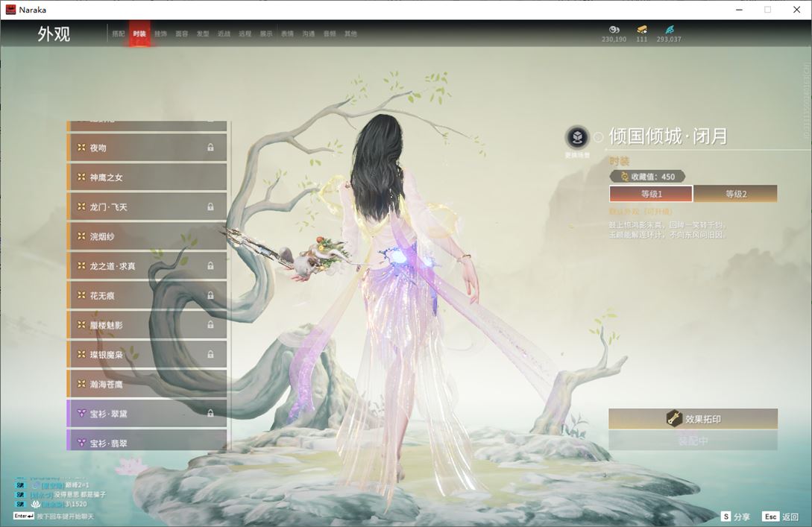
Task: Select the 神鹰之女 outfit name
Action: click(106, 177)
